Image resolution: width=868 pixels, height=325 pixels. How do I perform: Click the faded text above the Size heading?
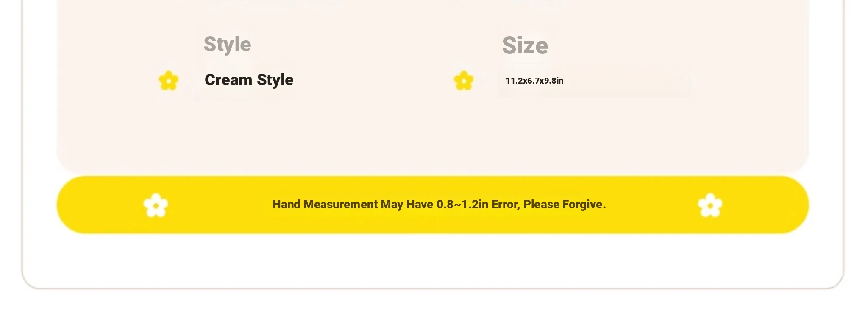[536, 2]
